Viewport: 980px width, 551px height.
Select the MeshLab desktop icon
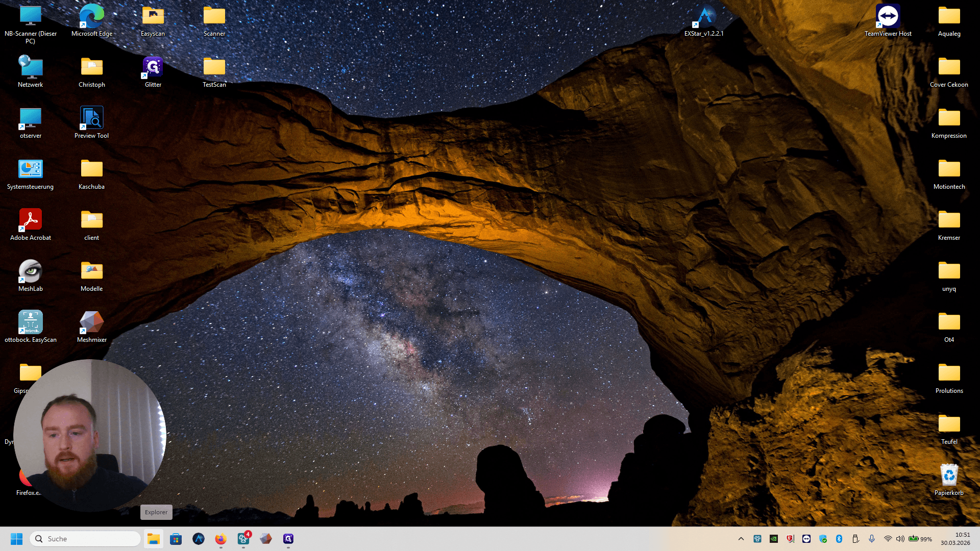[31, 276]
